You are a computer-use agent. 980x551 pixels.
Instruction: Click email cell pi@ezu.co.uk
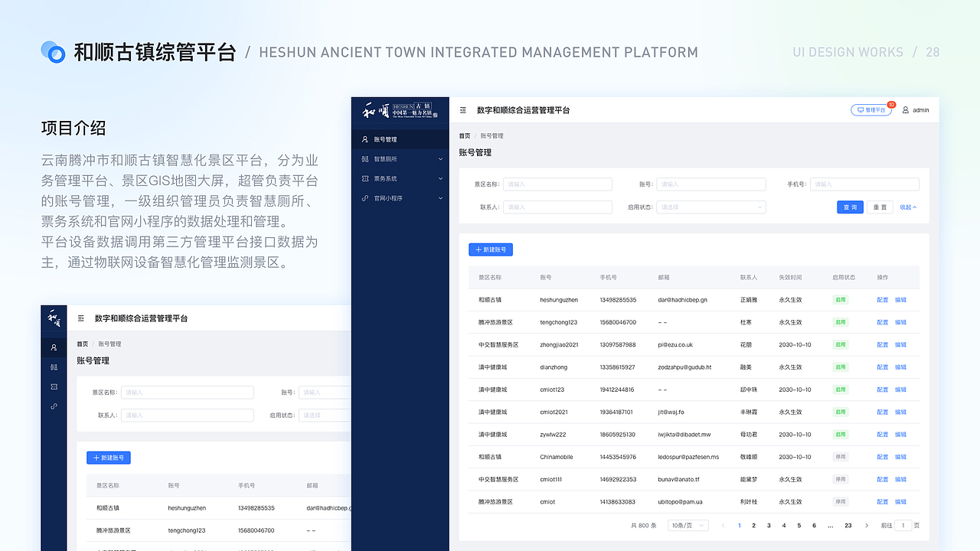[x=675, y=345]
